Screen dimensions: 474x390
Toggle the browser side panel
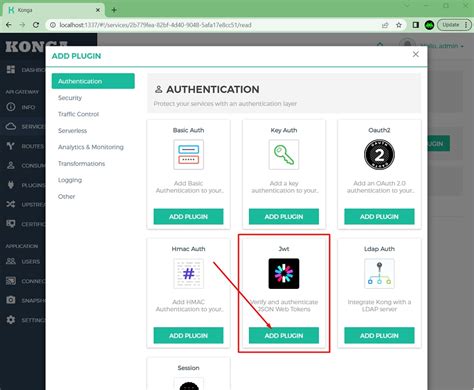pos(415,25)
